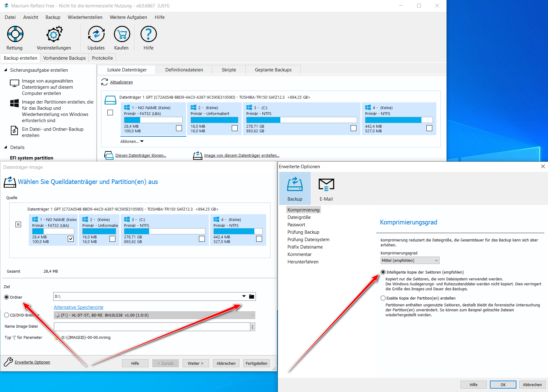Click the file and folder backup icon
The width and height of the screenshot is (548, 392).
pos(15,130)
